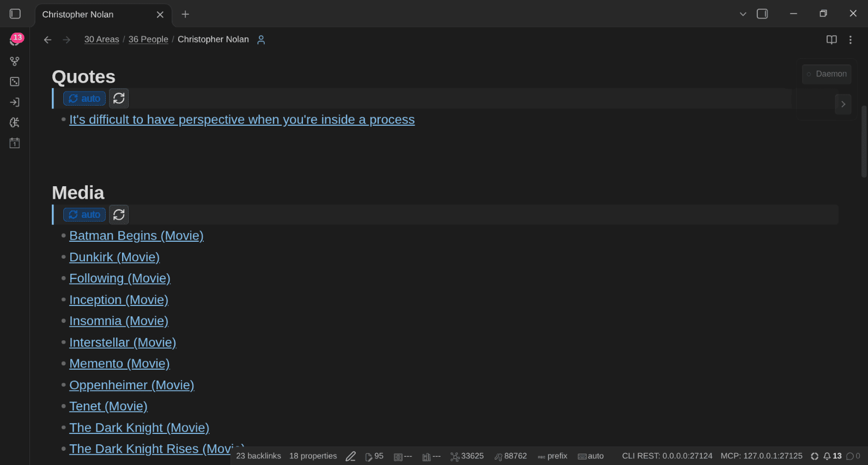868x465 pixels.
Task: Toggle the left sidebar panel
Action: [x=15, y=14]
